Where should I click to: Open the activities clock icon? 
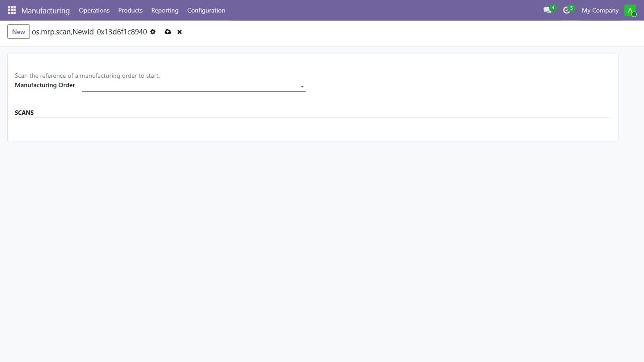(567, 10)
